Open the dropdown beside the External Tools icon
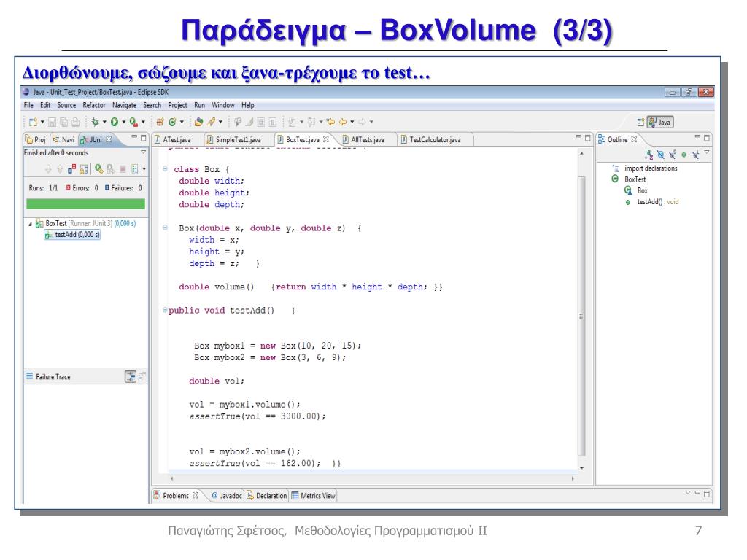 click(x=143, y=122)
